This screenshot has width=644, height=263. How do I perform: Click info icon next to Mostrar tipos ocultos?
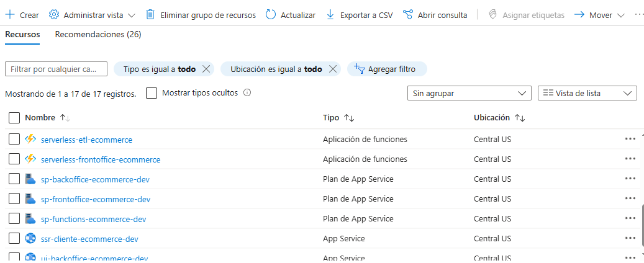coord(247,93)
